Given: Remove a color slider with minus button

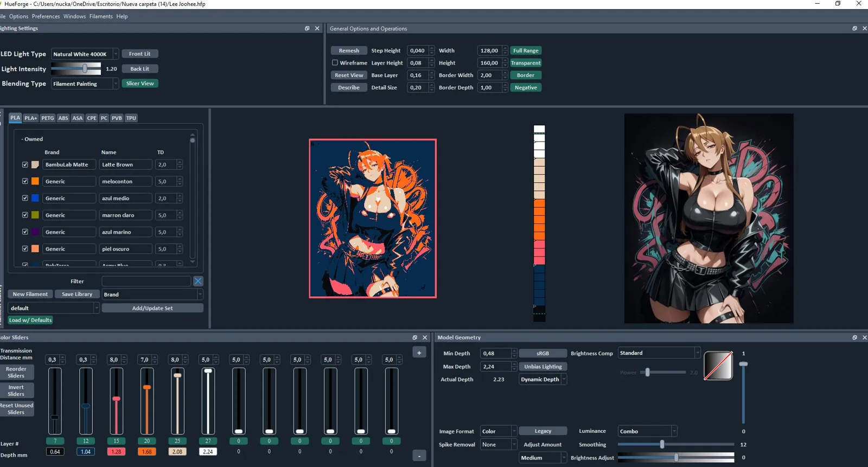Looking at the screenshot, I should tap(419, 456).
